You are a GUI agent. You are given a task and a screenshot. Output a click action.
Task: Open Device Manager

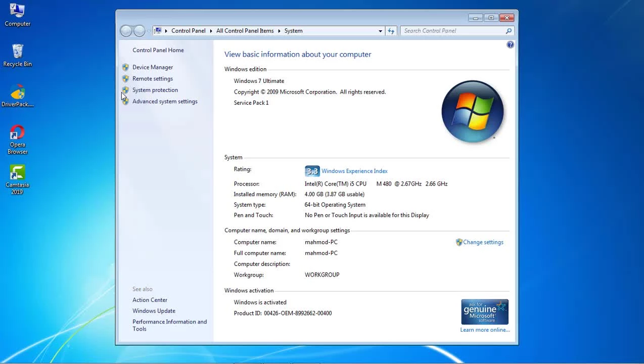point(153,67)
